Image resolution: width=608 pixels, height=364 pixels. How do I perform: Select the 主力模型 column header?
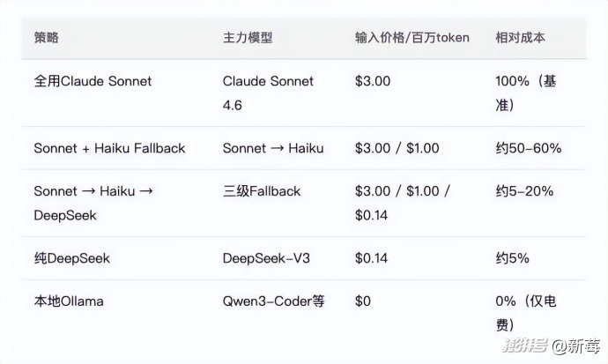pyautogui.click(x=248, y=38)
